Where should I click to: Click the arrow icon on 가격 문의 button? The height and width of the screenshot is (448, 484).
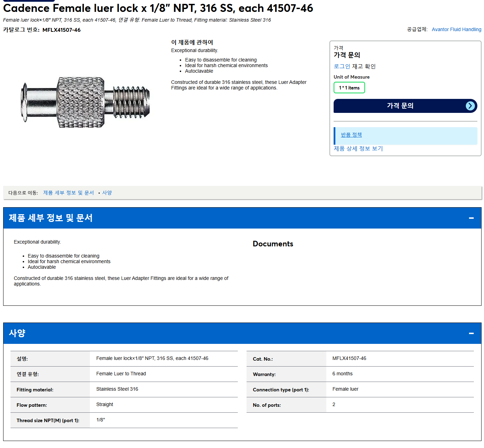click(x=470, y=106)
